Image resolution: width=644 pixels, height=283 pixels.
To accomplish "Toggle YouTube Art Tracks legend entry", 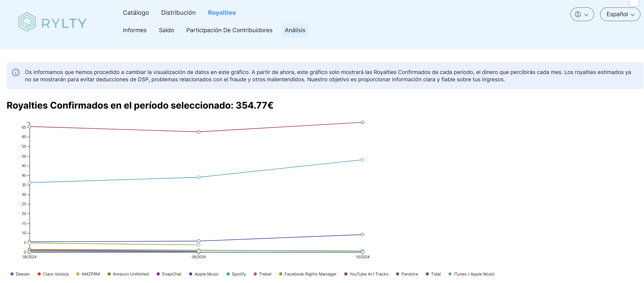I will [x=366, y=274].
